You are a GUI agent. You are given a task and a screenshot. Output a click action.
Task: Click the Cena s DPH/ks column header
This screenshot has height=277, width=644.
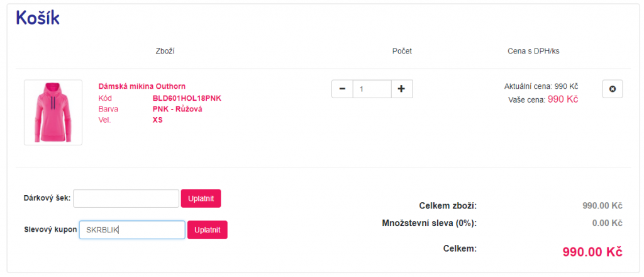click(533, 51)
